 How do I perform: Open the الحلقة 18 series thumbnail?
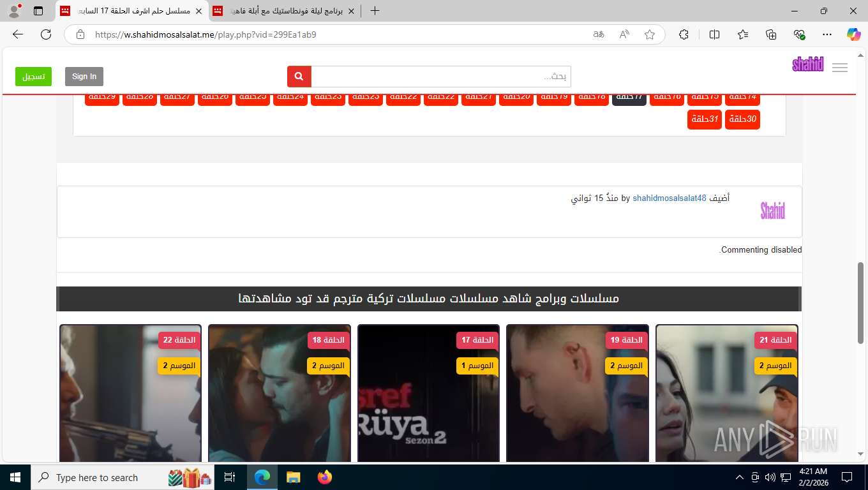(280, 393)
